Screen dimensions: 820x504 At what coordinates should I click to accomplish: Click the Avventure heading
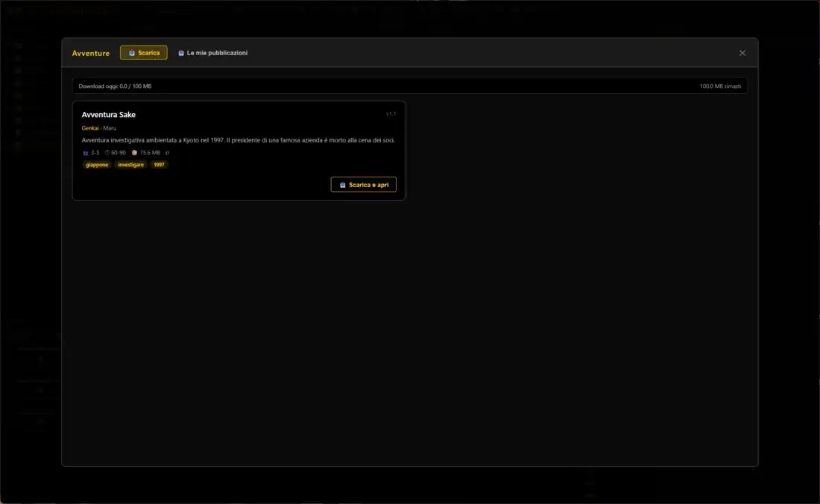[91, 53]
